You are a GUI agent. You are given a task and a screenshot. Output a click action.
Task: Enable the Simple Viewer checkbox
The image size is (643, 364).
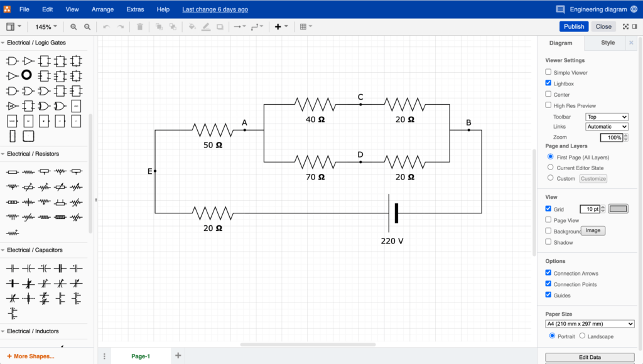(548, 72)
